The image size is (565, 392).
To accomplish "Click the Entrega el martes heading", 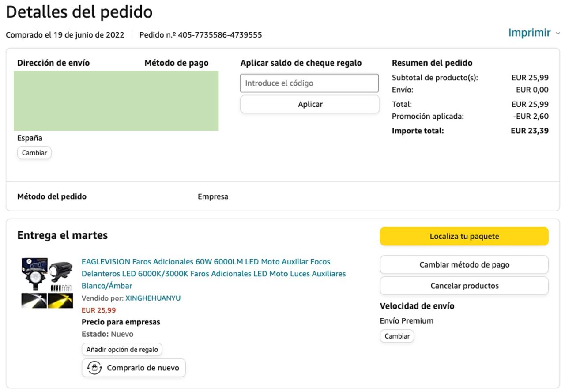I will tap(62, 235).
